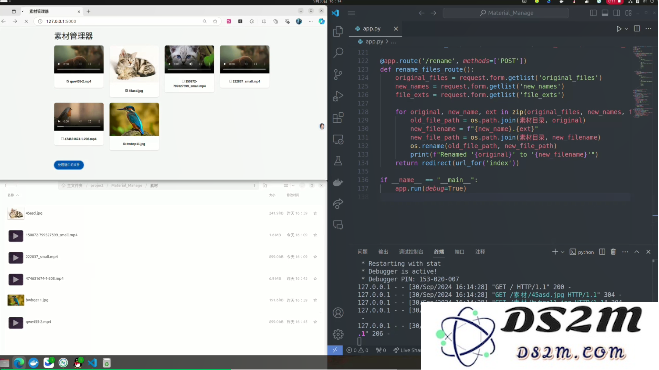The image size is (659, 370).
Task: Switch to the 注释 comments tab
Action: click(x=480, y=252)
